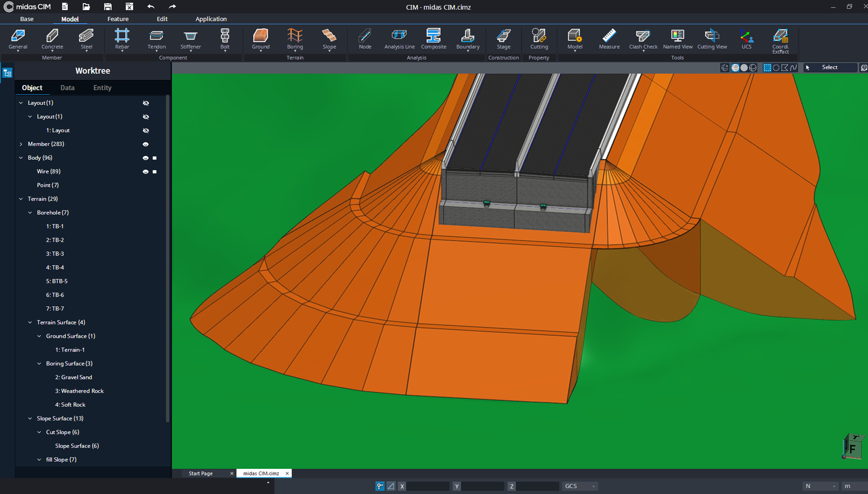Toggle visibility of the Body (96) group

coord(145,158)
